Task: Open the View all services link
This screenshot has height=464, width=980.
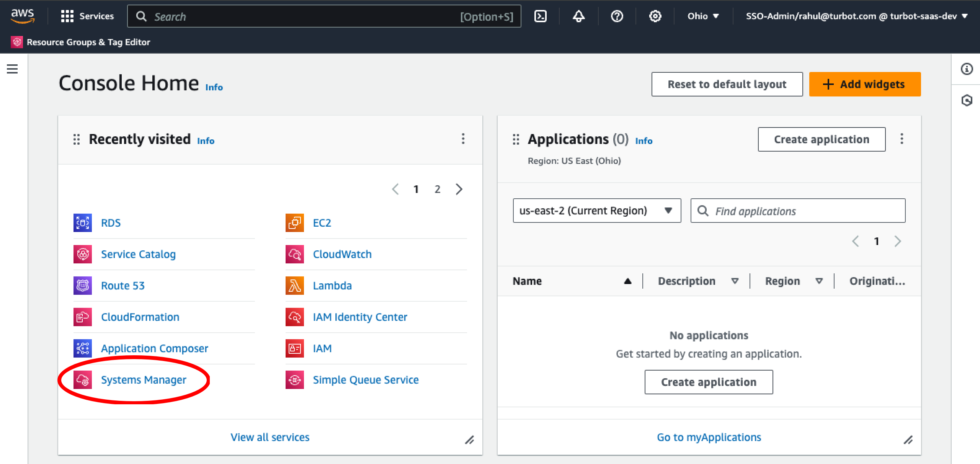Action: point(270,437)
